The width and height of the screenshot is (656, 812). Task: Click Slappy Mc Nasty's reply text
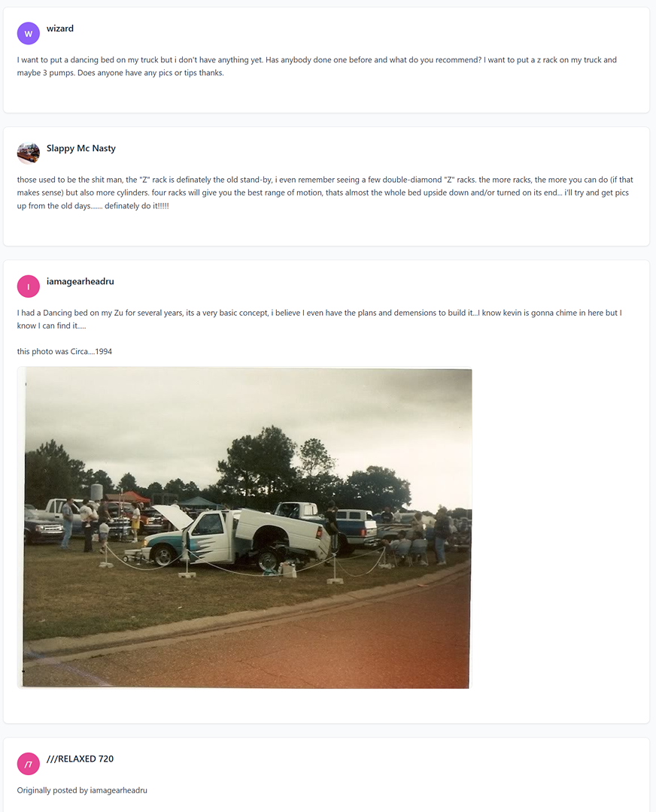pos(325,192)
